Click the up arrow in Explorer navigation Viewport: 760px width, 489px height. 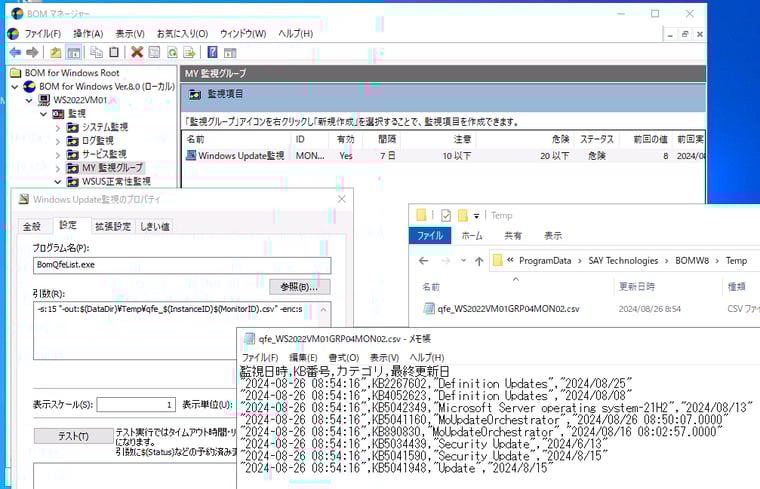coord(477,261)
